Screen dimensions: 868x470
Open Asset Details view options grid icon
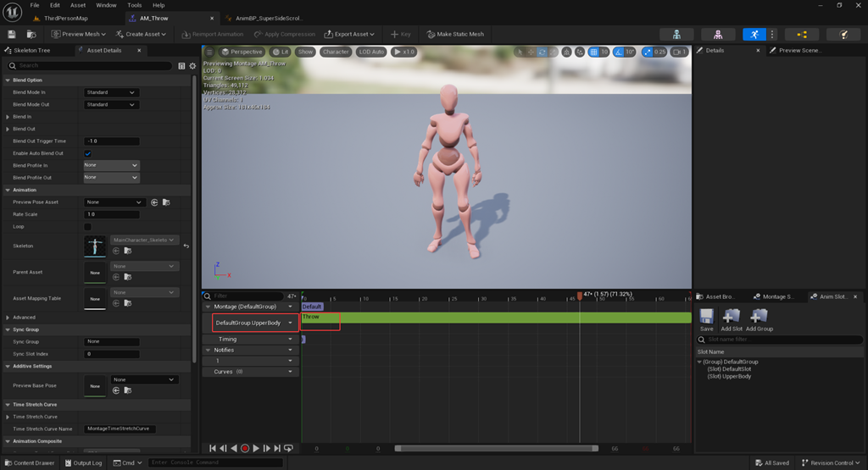(181, 66)
